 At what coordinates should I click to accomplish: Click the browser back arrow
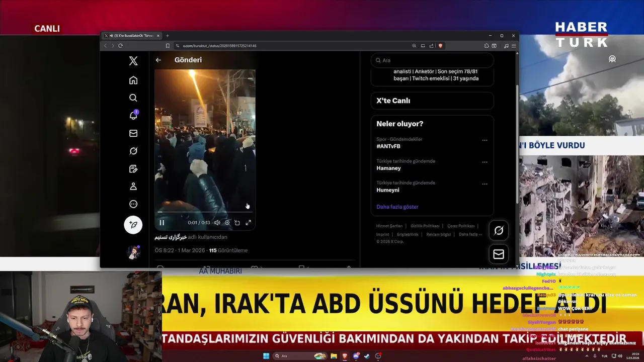pyautogui.click(x=106, y=46)
